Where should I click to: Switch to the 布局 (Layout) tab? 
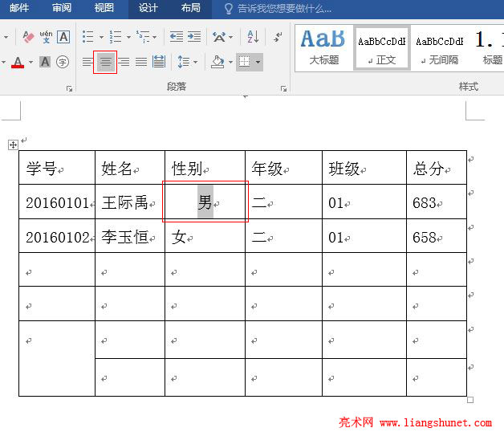tap(190, 8)
